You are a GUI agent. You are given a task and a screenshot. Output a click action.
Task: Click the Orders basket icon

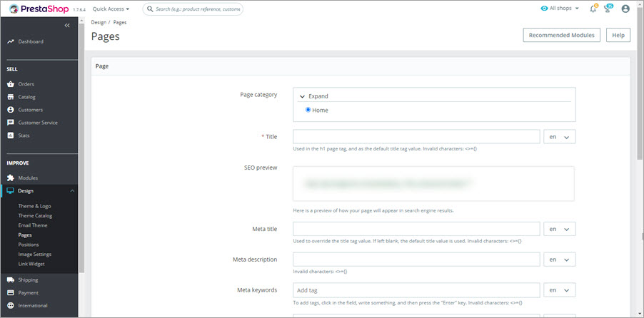11,84
